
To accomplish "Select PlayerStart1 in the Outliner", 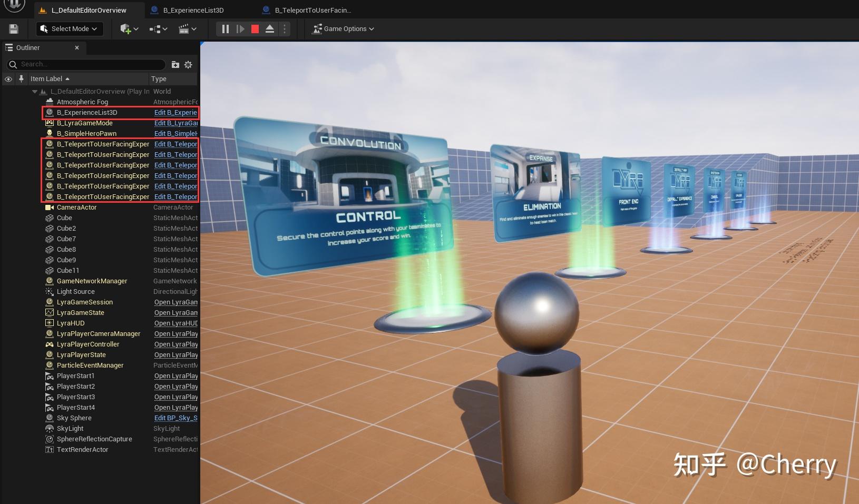I will point(75,376).
